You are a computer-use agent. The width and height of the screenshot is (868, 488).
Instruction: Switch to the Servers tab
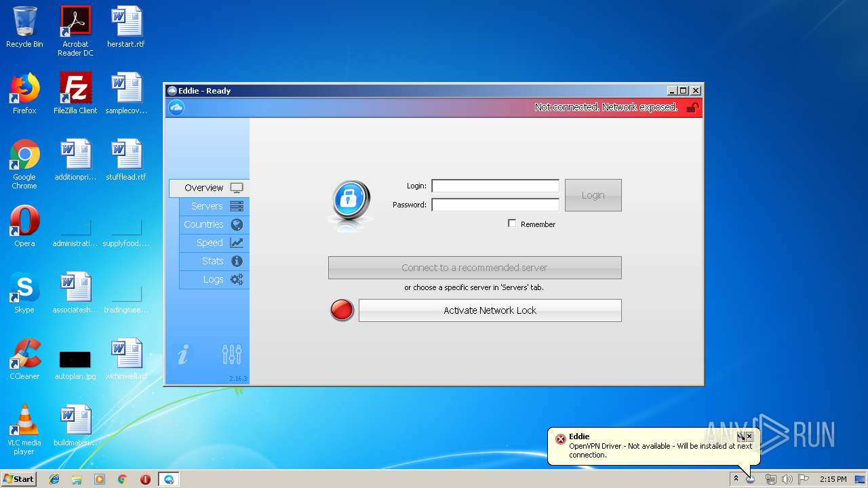(x=214, y=206)
